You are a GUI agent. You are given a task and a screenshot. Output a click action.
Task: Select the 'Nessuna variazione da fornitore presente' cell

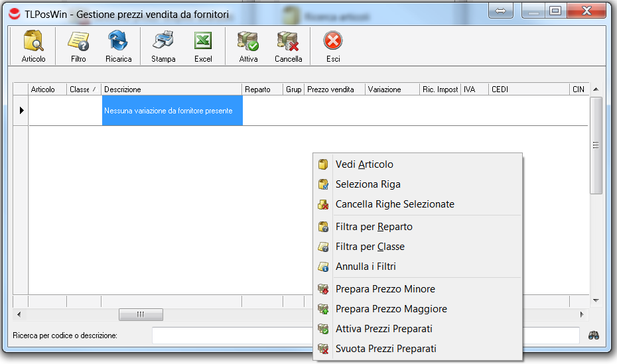(x=172, y=111)
